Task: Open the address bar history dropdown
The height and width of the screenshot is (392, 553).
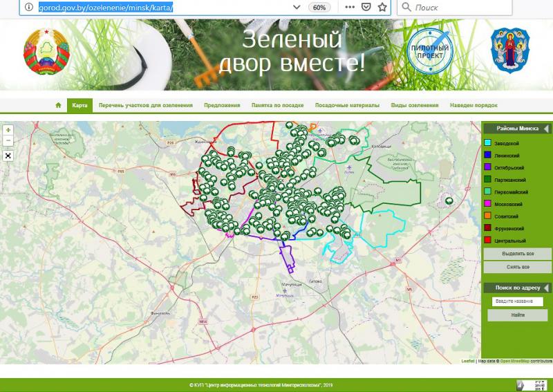Action: tap(296, 7)
